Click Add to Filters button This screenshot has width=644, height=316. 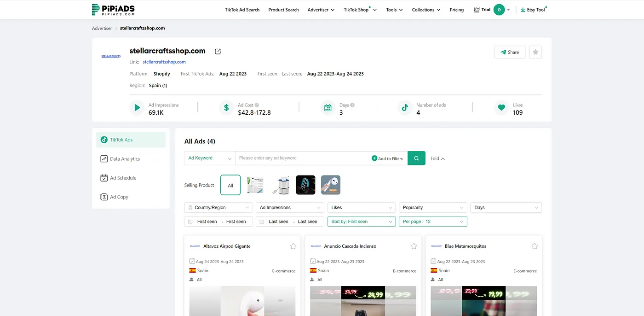(x=387, y=158)
